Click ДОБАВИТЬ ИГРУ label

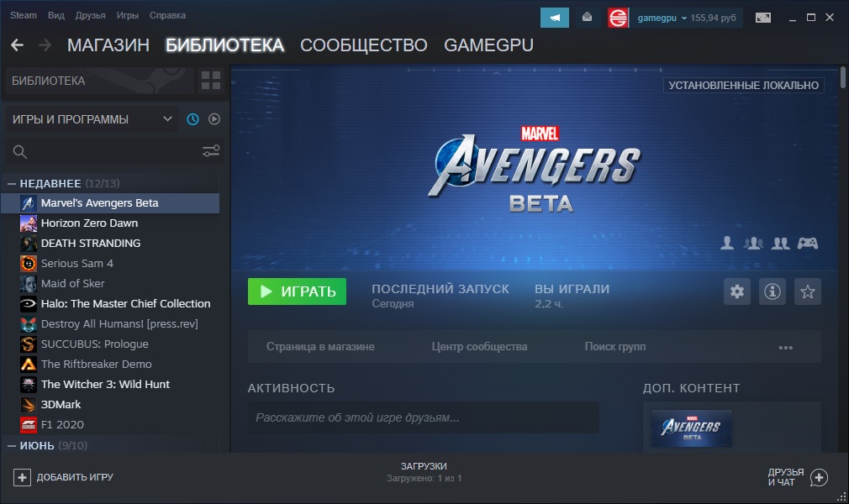pos(75,477)
